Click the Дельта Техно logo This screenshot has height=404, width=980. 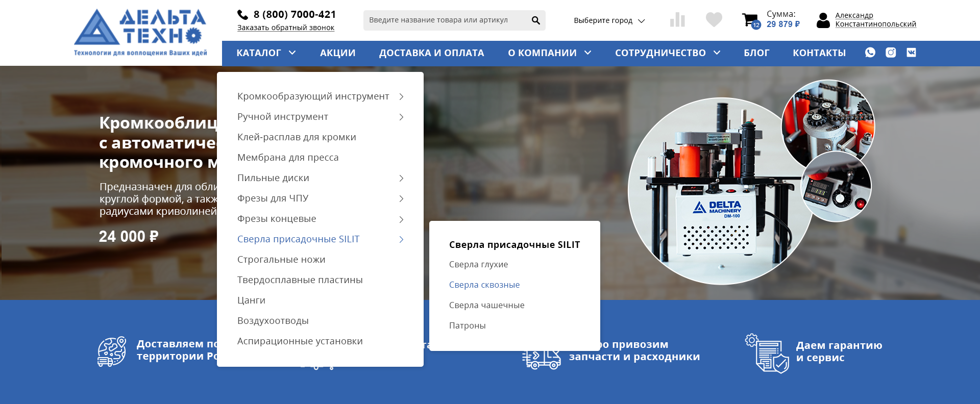pyautogui.click(x=140, y=32)
